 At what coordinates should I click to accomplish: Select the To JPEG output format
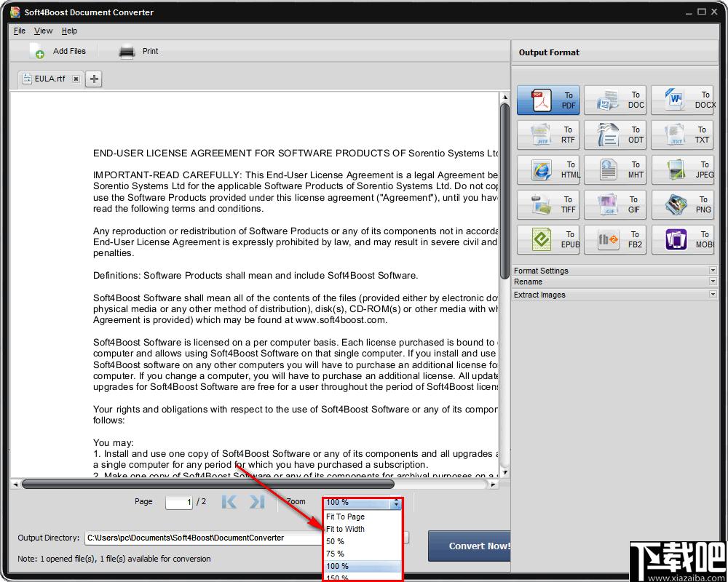click(x=683, y=170)
